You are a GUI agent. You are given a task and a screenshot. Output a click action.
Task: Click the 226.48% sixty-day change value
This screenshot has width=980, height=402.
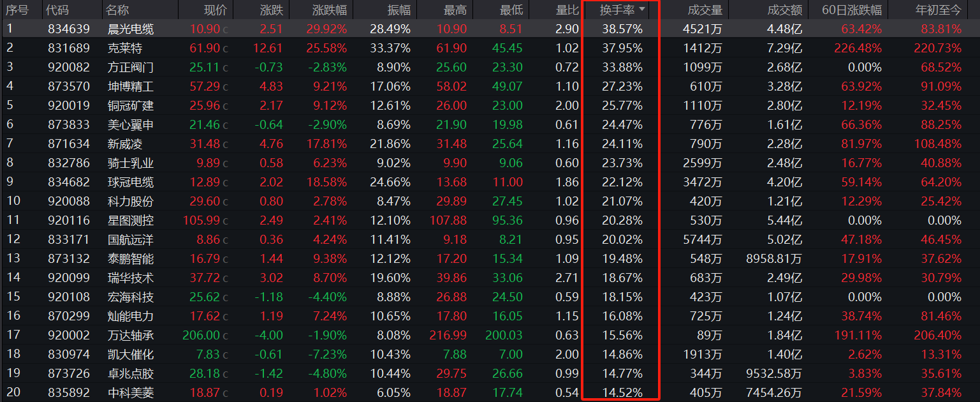click(x=858, y=48)
